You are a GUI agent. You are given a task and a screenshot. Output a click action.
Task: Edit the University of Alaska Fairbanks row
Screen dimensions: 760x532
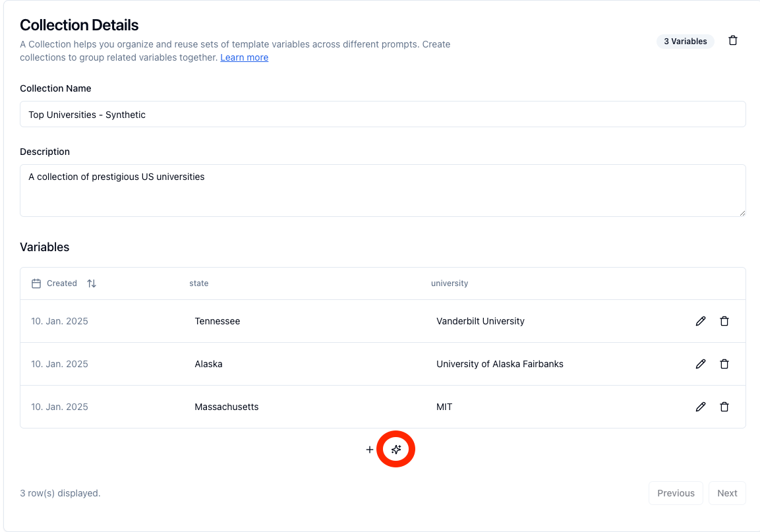click(701, 364)
